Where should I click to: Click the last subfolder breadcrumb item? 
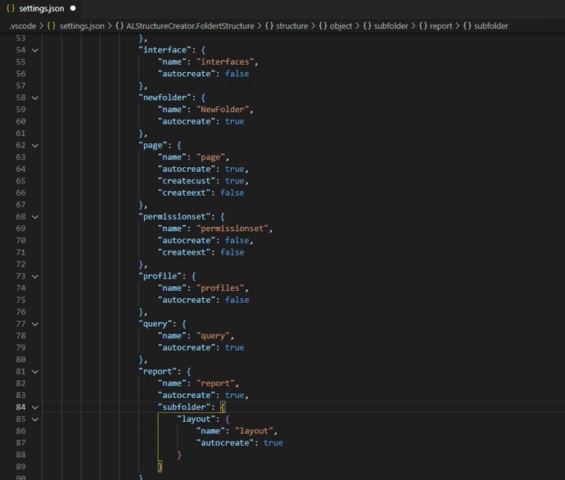(491, 26)
